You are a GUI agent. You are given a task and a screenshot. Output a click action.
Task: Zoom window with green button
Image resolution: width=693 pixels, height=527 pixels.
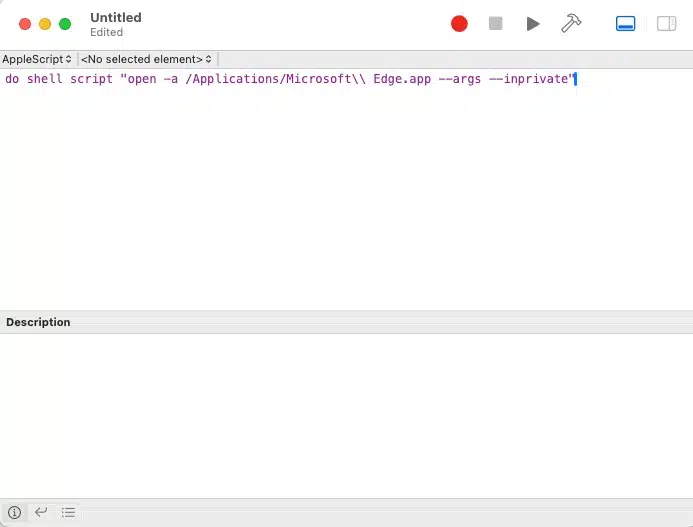[x=65, y=24]
